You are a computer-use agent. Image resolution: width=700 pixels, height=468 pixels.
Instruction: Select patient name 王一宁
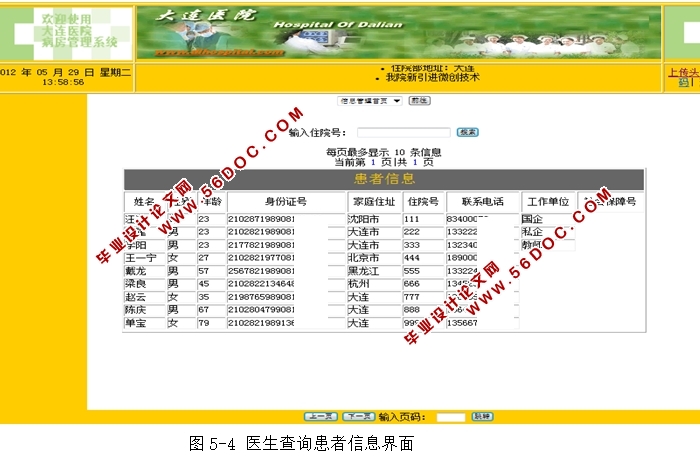(141, 258)
